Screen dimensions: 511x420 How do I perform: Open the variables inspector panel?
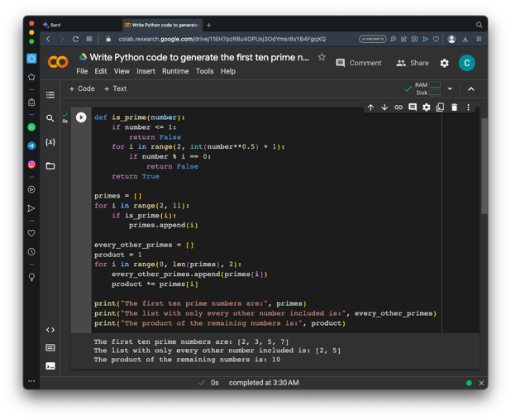point(50,142)
